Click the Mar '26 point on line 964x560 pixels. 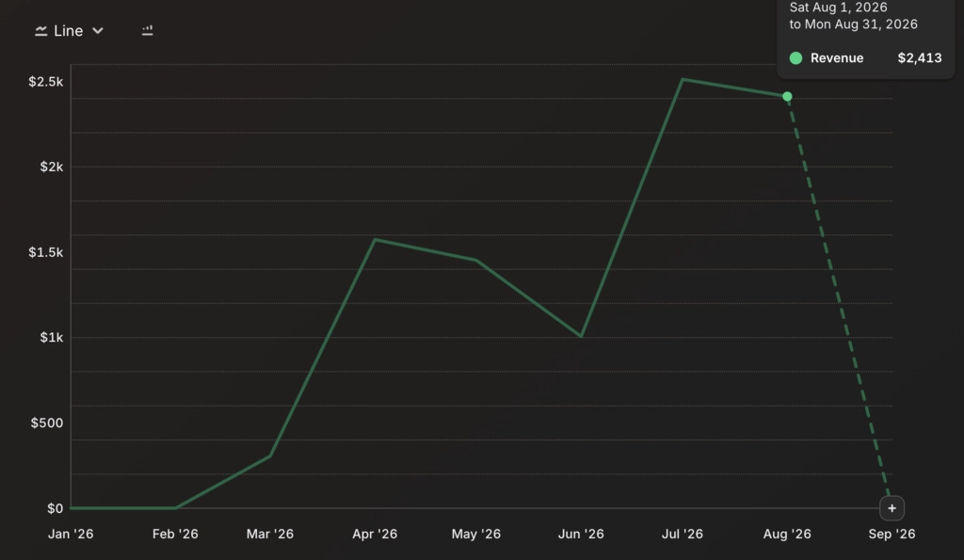pos(270,456)
